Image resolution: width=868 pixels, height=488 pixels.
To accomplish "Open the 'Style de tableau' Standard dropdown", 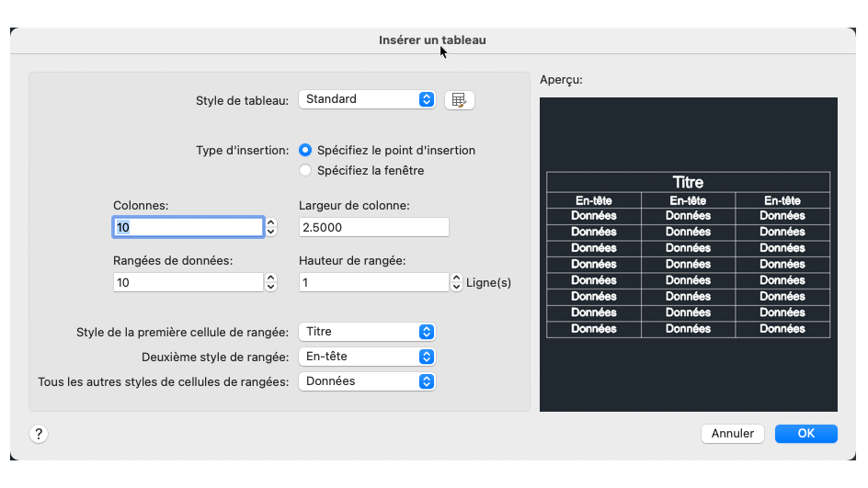I will (367, 99).
